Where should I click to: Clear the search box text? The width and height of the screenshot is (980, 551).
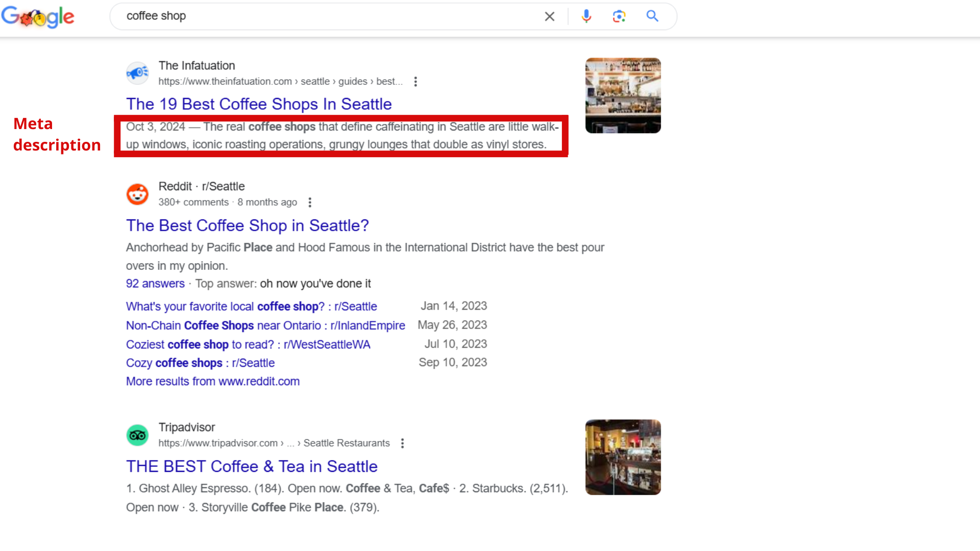click(549, 16)
